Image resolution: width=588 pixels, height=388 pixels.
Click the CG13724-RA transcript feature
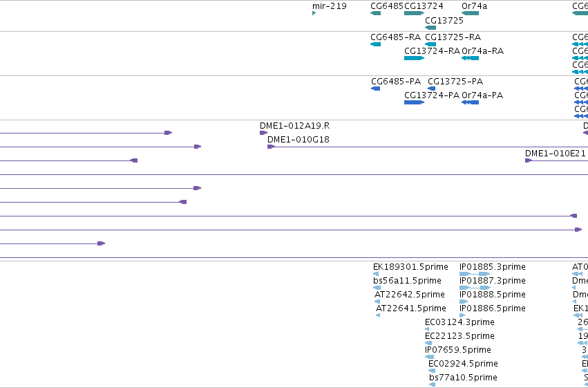pos(414,58)
